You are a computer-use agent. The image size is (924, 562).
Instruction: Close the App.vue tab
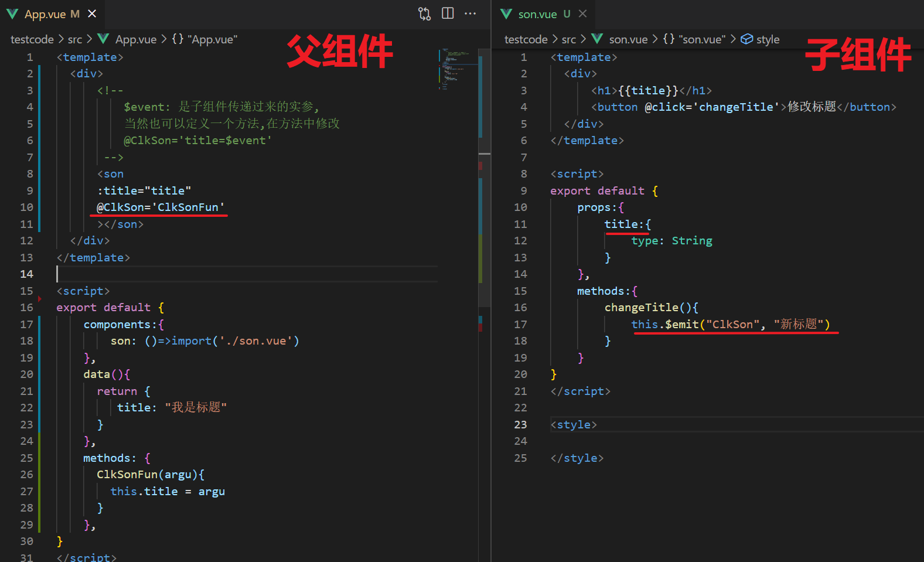coord(92,13)
